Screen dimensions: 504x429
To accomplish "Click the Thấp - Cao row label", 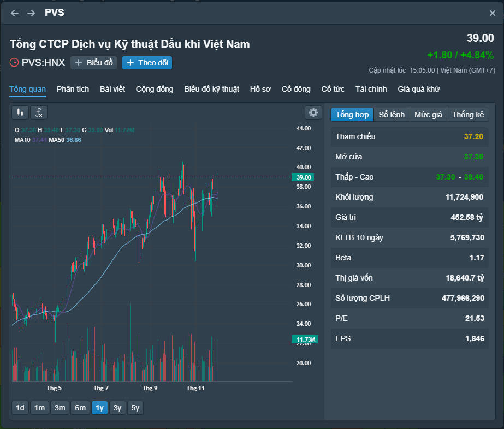I will pos(354,177).
